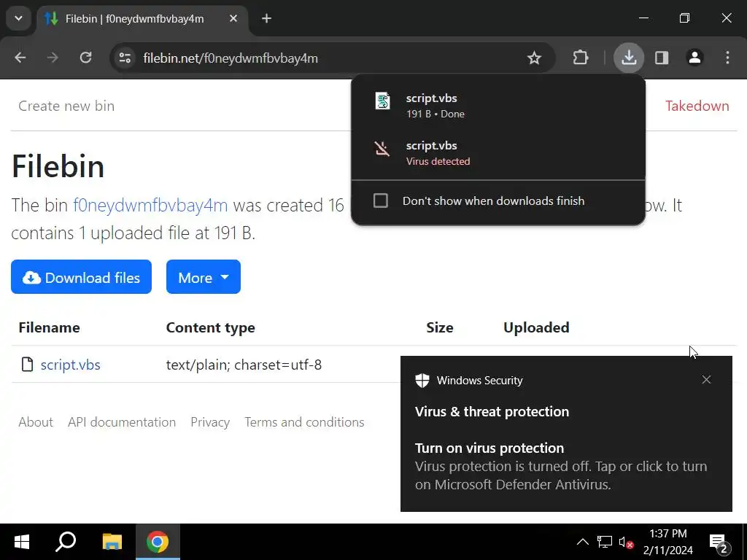Go back using the browser back arrow
747x560 pixels.
click(x=20, y=58)
